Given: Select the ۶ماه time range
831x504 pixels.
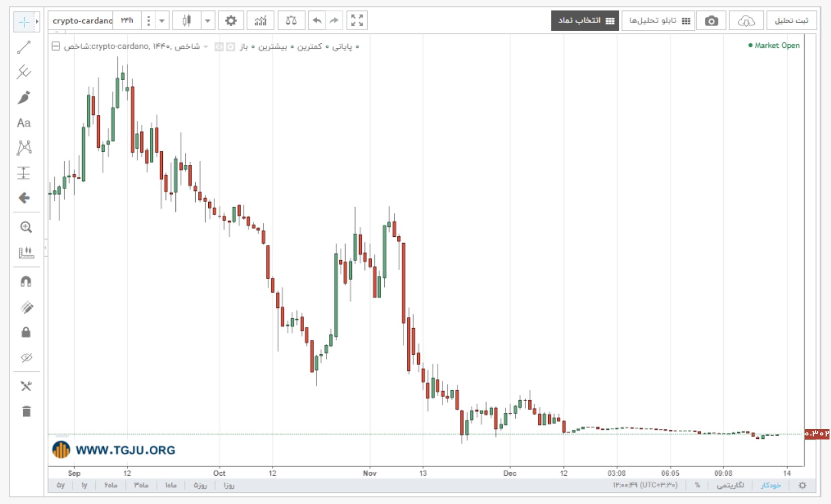Looking at the screenshot, I should [111, 485].
